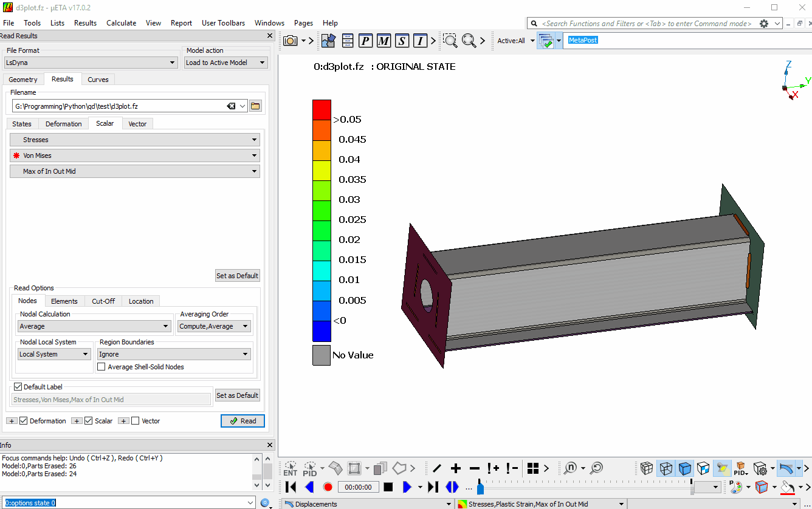Switch to the Elements read options tab

click(64, 301)
